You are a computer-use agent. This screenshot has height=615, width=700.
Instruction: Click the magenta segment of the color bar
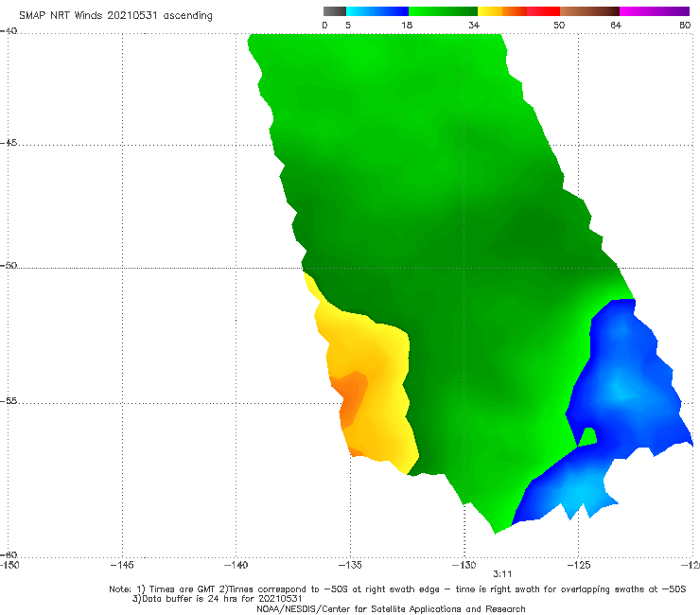click(655, 11)
